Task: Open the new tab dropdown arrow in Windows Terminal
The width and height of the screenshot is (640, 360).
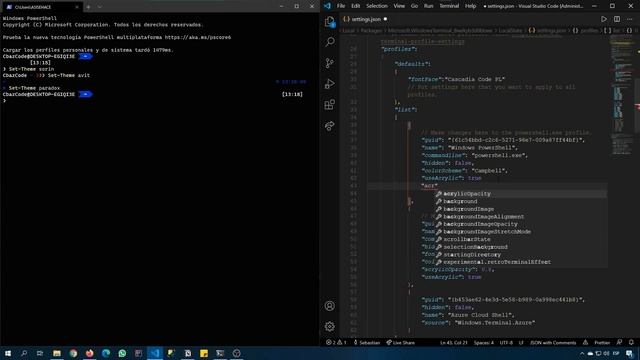Action: (x=100, y=7)
